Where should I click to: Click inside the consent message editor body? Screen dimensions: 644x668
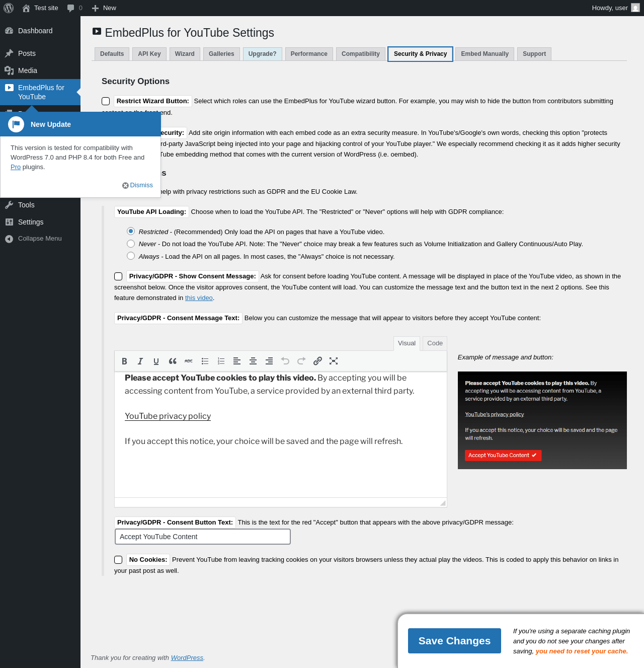pos(281,434)
